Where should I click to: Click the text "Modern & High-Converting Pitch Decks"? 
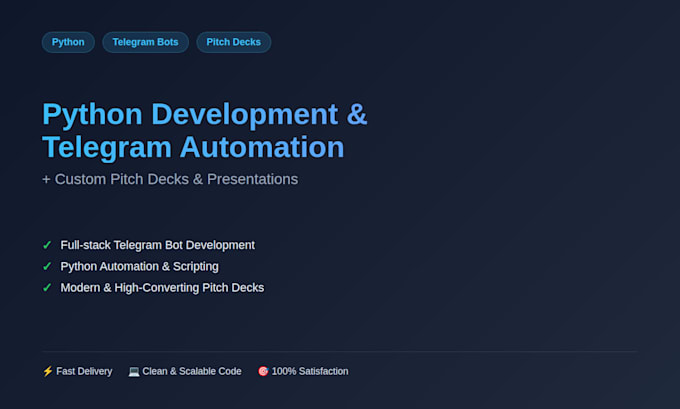162,288
